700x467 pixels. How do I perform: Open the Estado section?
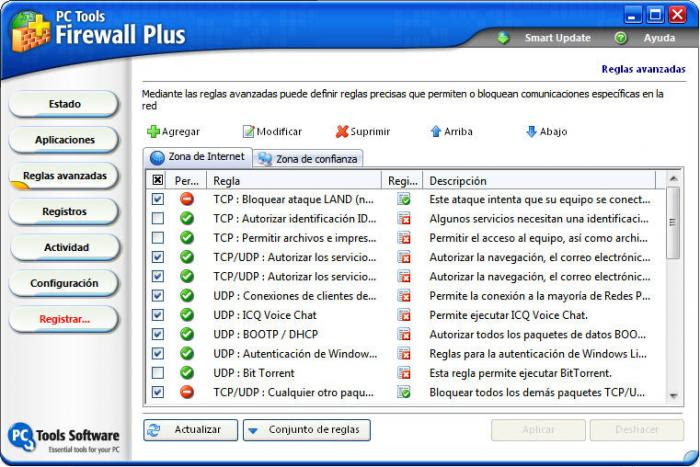(x=64, y=104)
